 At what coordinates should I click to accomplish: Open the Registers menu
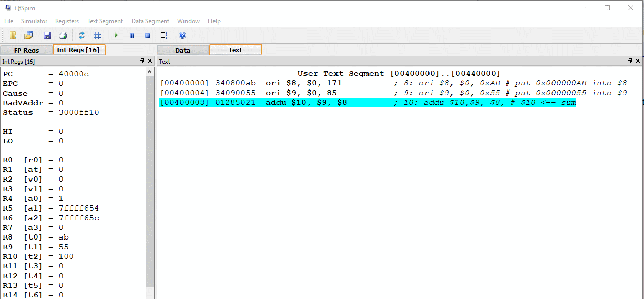click(x=67, y=21)
